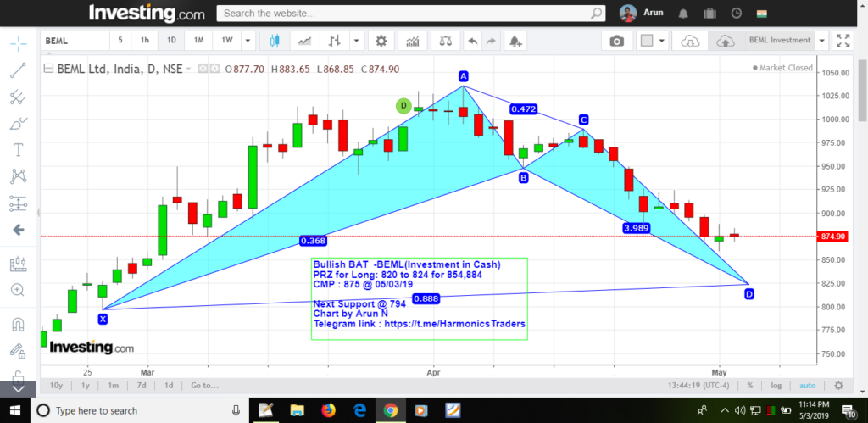This screenshot has height=423, width=868.
Task: Select the 1h interval
Action: [144, 41]
